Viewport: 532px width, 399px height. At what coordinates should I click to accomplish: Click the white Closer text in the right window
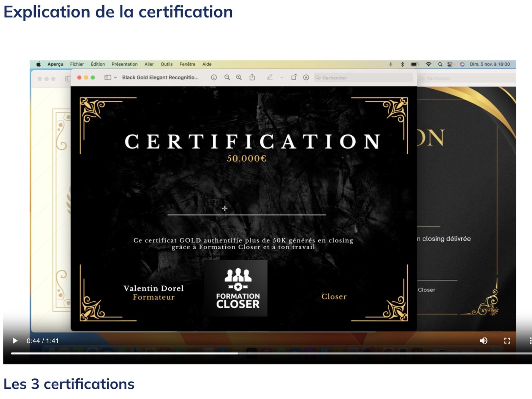426,290
